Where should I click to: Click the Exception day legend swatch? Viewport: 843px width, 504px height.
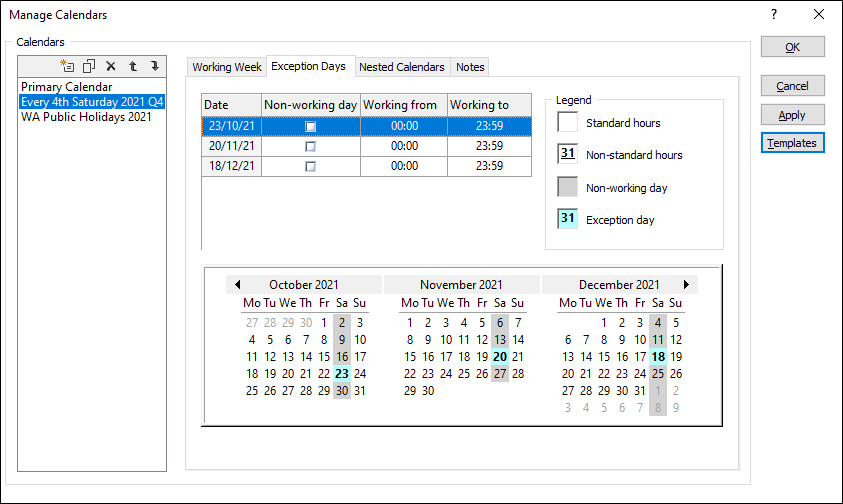click(568, 219)
